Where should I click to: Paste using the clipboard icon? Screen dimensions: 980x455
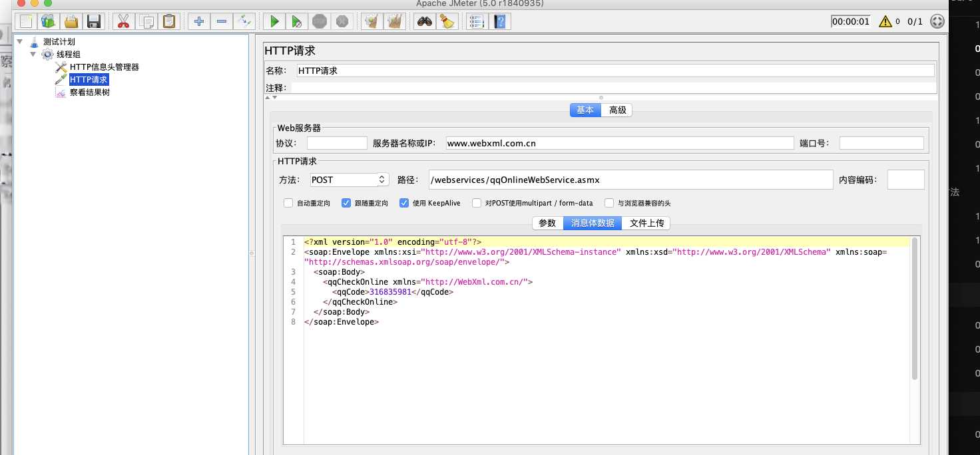tap(169, 21)
